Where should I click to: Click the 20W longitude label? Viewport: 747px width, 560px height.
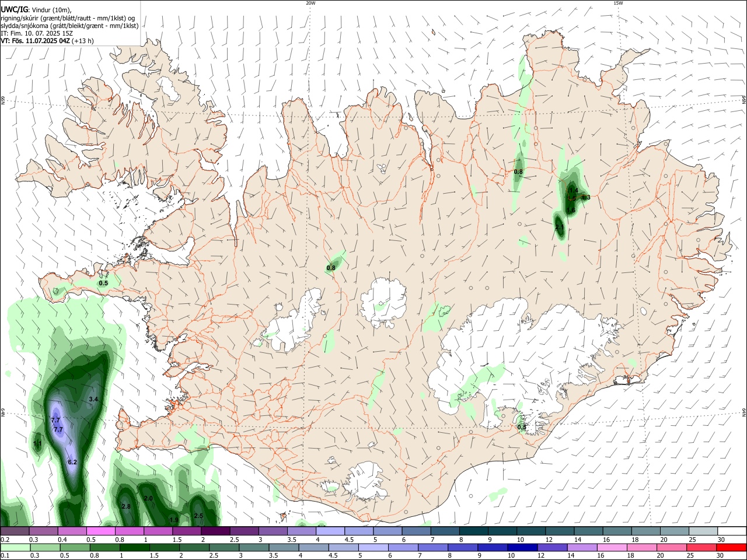click(310, 3)
